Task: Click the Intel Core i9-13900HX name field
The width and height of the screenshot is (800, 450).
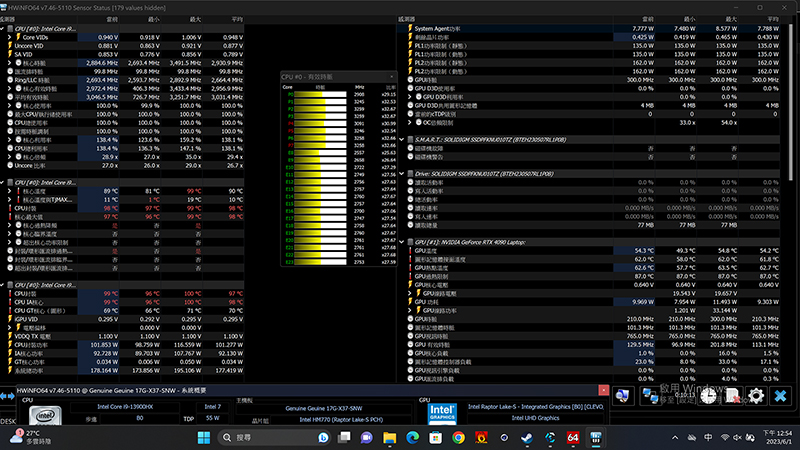Action: point(125,407)
